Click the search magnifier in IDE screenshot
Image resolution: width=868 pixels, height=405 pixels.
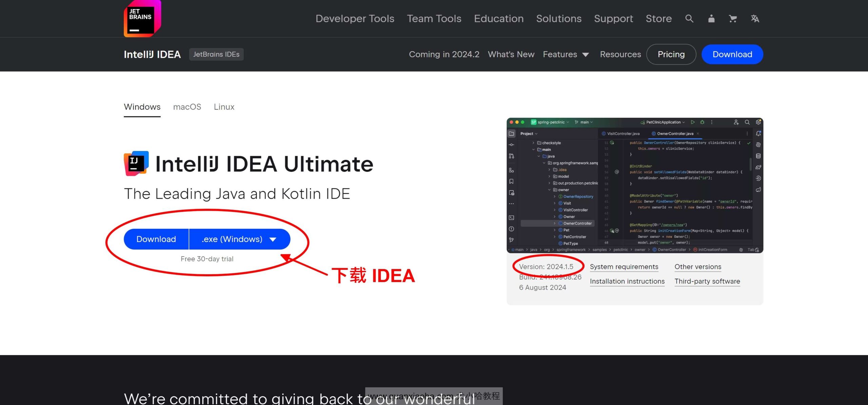[x=747, y=122]
